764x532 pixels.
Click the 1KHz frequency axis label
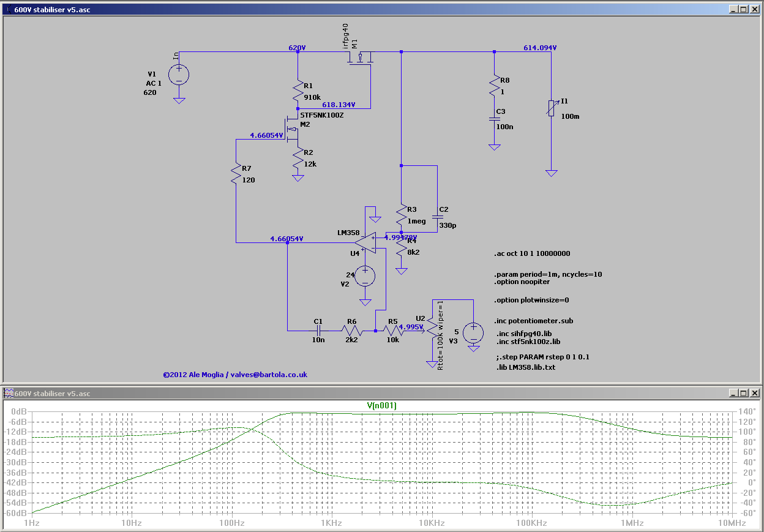point(331,523)
